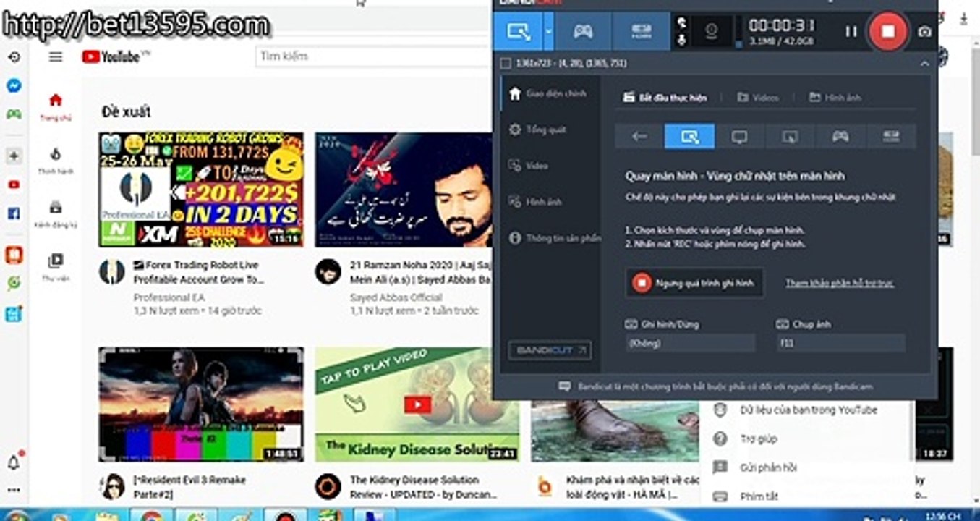Capture a screenshot with Bandicam's camera icon

tap(924, 31)
